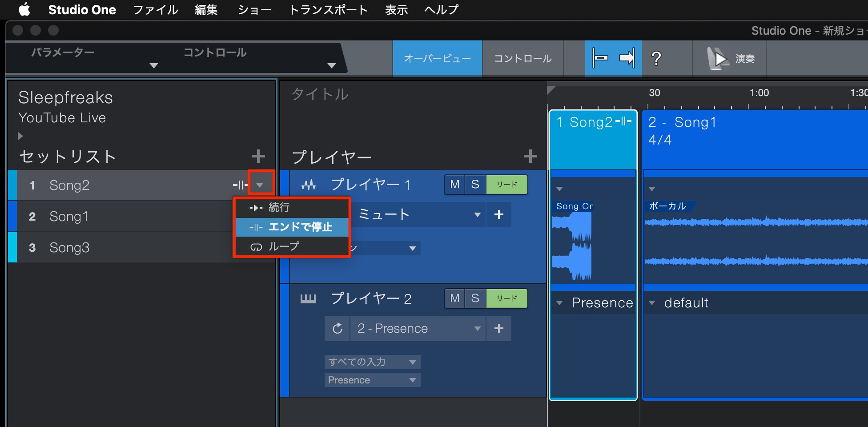Viewport: 868px width, 427px height.
Task: Click the Sleepfreaks show name
Action: (65, 97)
